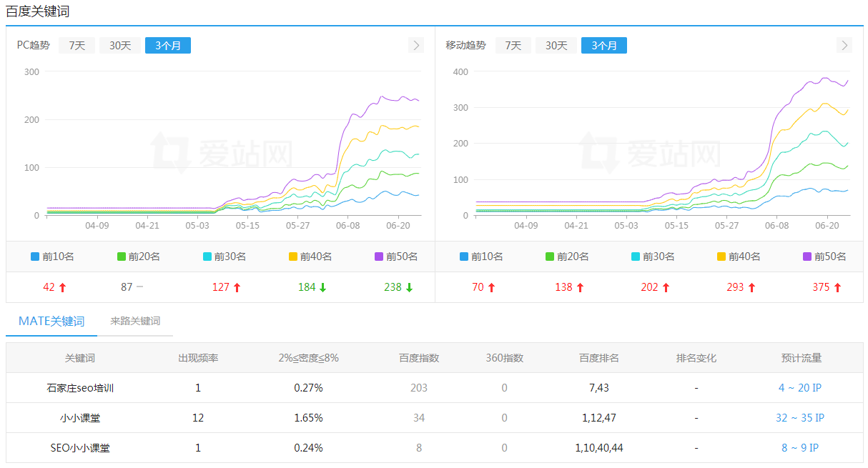Select 30天 in 移动趋势
The width and height of the screenshot is (868, 468).
(556, 45)
